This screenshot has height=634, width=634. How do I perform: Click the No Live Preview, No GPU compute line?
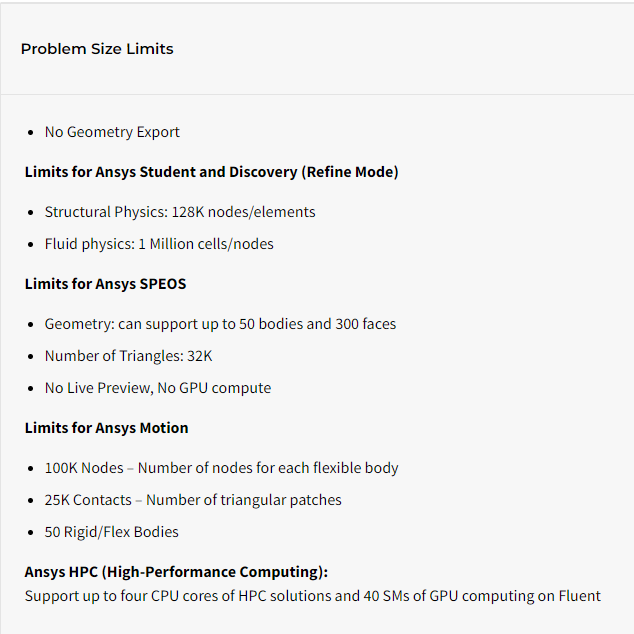coord(158,388)
